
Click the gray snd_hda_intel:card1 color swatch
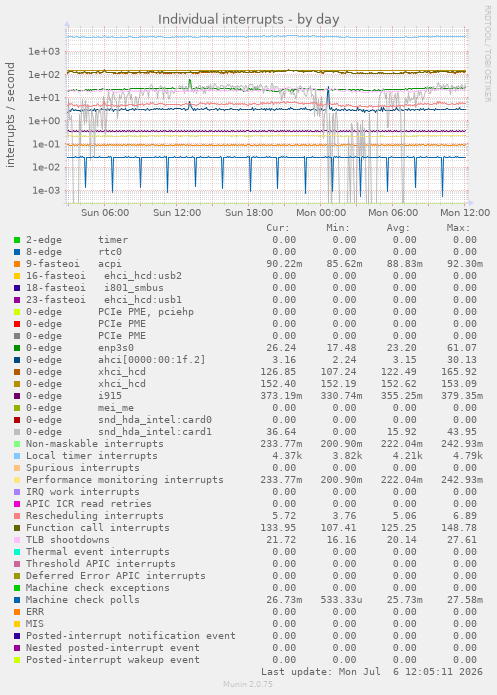pos(17,432)
